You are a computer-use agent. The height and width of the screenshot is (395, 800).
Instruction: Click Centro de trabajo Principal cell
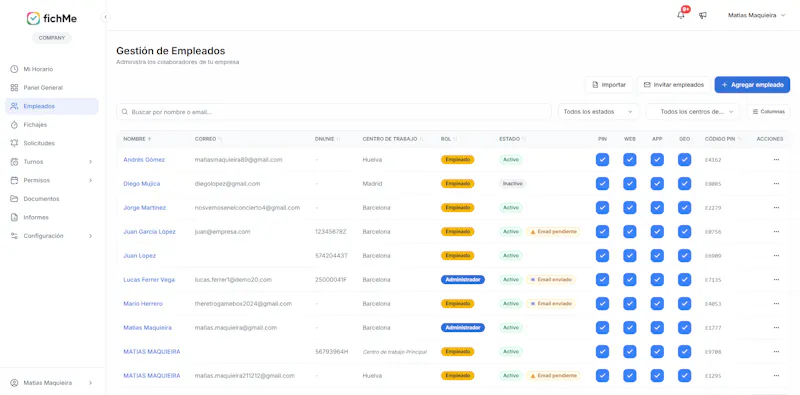[x=394, y=352]
